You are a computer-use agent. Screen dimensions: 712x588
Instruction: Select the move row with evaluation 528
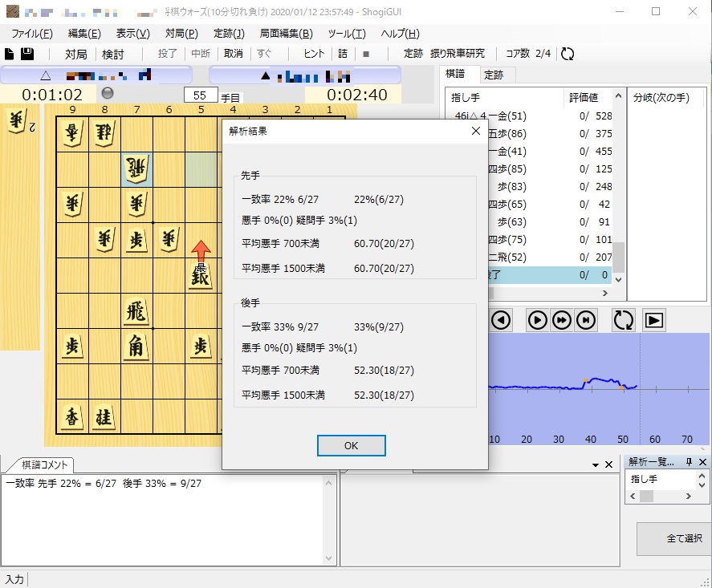point(529,116)
